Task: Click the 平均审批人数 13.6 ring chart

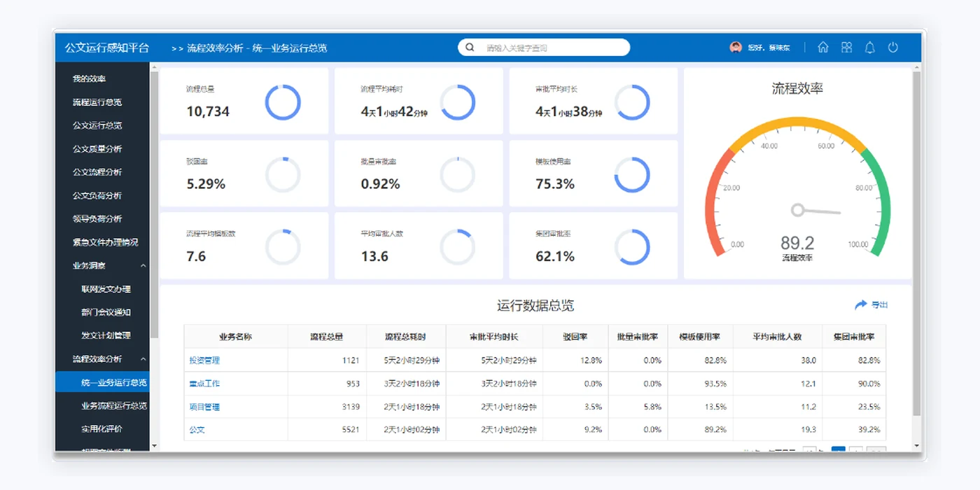Action: click(x=458, y=247)
